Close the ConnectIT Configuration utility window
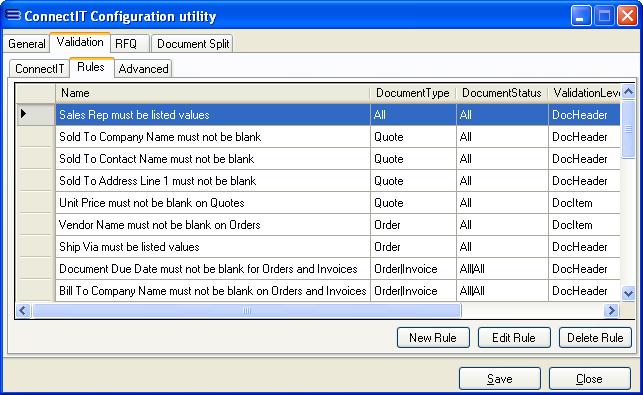The width and height of the screenshot is (643, 395). pyautogui.click(x=627, y=16)
